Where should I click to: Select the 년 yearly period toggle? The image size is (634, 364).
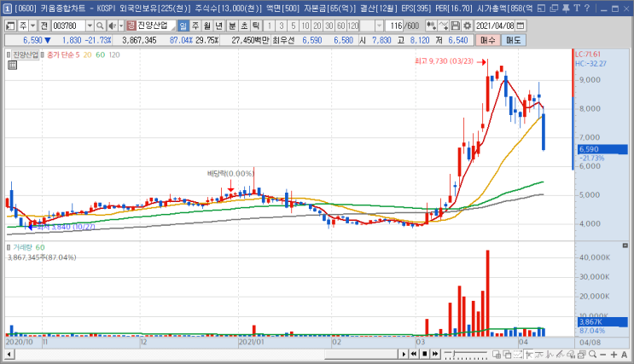point(218,26)
